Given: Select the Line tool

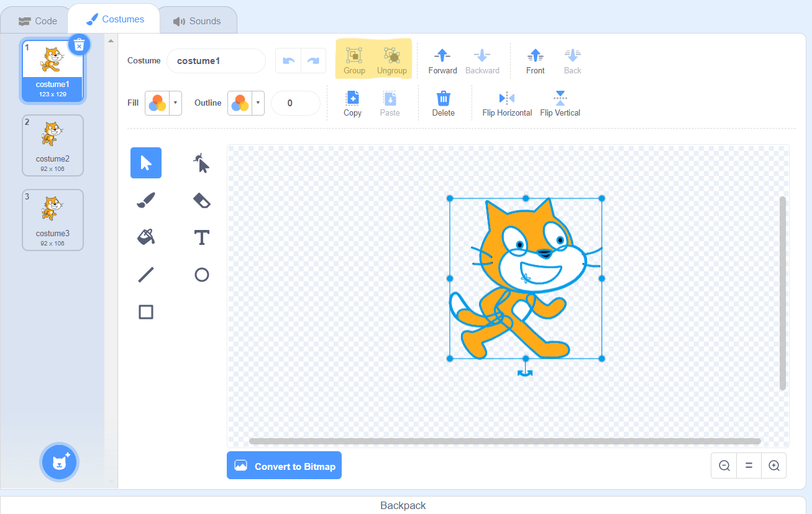Looking at the screenshot, I should pyautogui.click(x=146, y=275).
